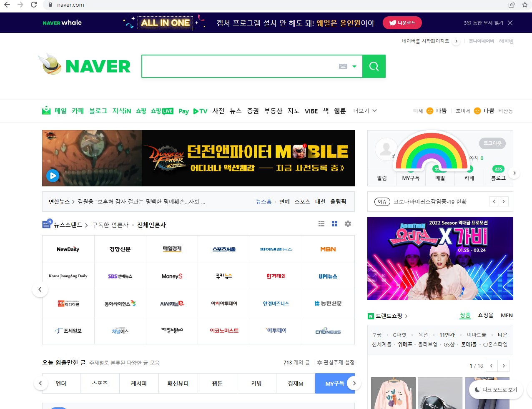Enable dark mode via 다크 모드로 보기

click(x=496, y=389)
